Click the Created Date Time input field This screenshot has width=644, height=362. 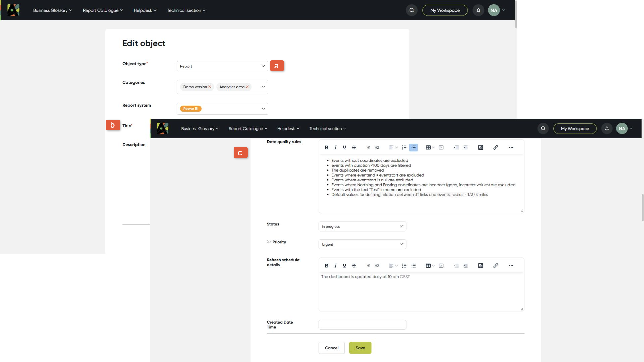[x=362, y=325]
